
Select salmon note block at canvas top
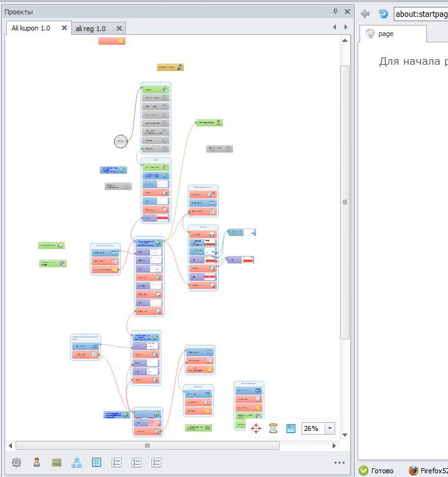112,40
